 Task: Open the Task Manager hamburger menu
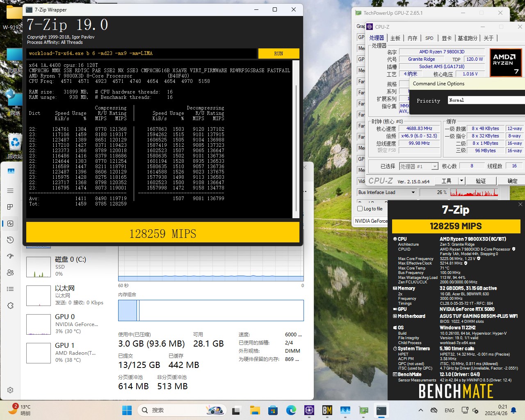coord(10,191)
